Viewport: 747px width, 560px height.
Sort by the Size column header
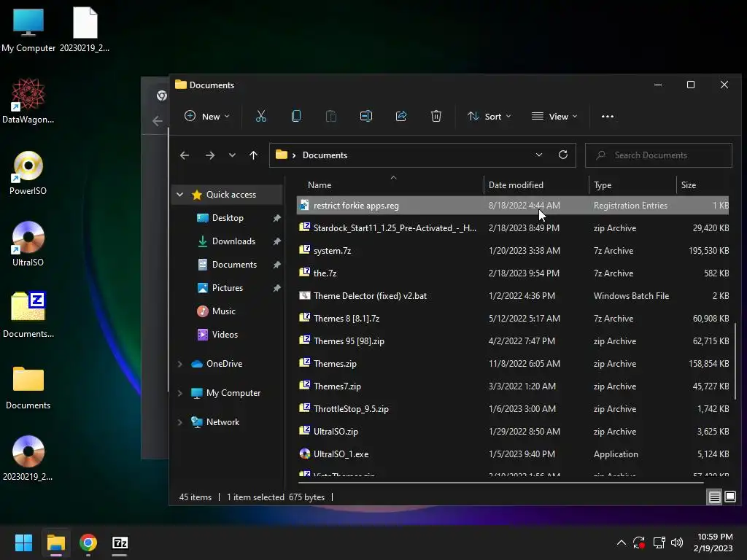(x=703, y=185)
